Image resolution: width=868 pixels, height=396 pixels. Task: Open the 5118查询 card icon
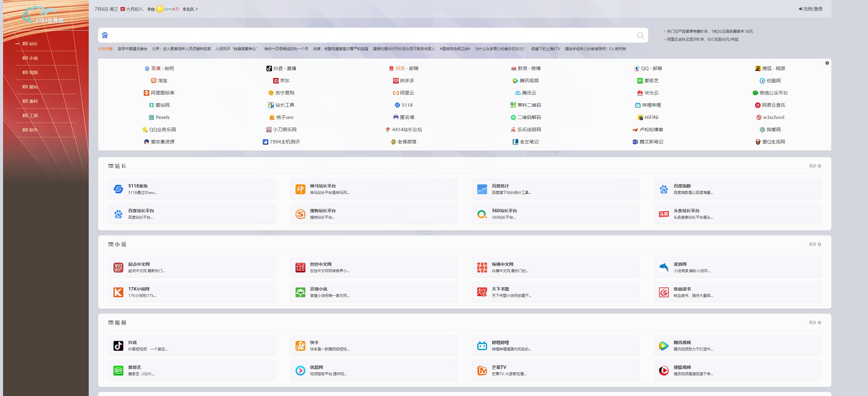pyautogui.click(x=118, y=189)
